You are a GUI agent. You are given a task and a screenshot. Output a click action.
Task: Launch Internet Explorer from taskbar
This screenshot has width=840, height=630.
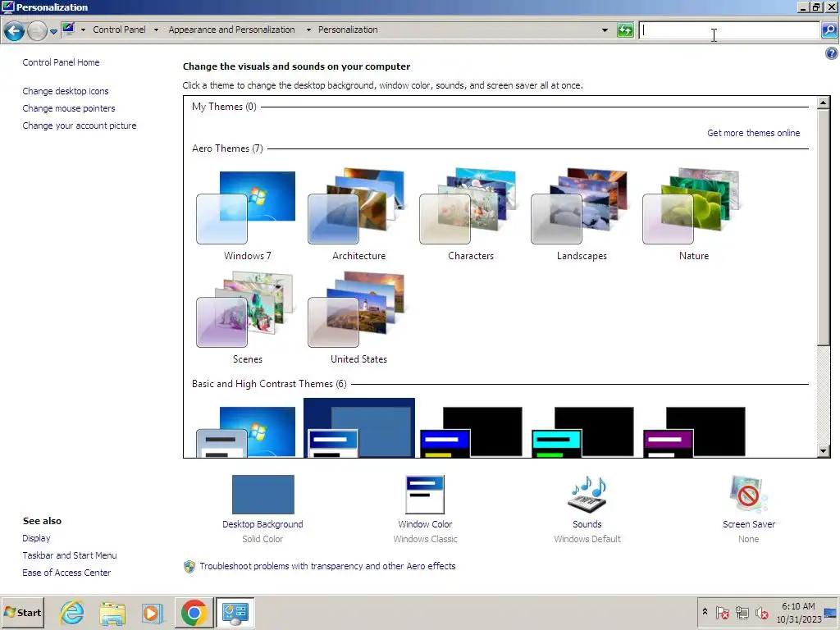72,612
